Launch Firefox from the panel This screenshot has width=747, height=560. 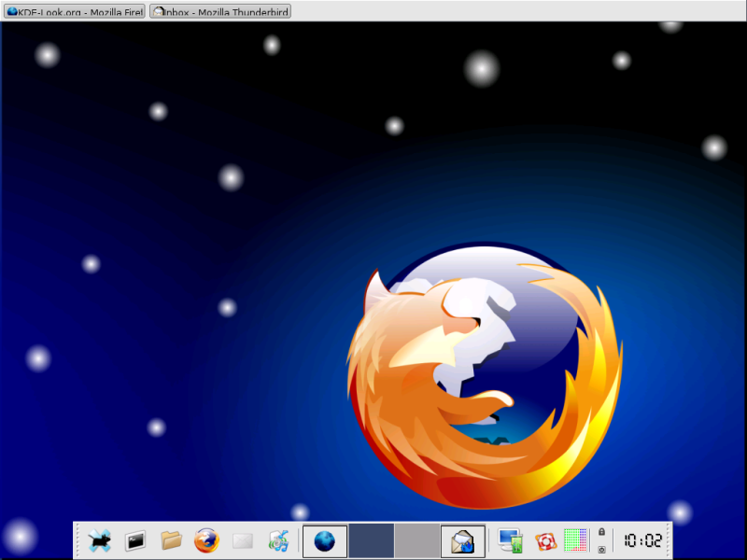click(206, 540)
